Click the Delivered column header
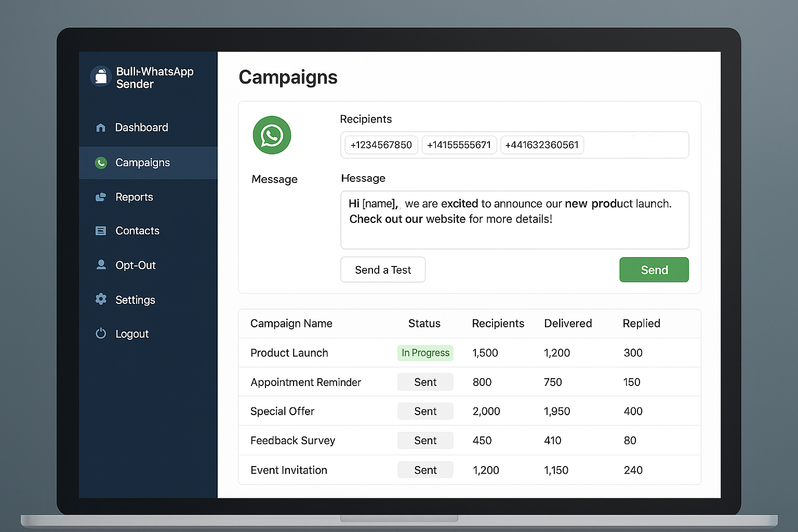This screenshot has width=798, height=532. (568, 323)
